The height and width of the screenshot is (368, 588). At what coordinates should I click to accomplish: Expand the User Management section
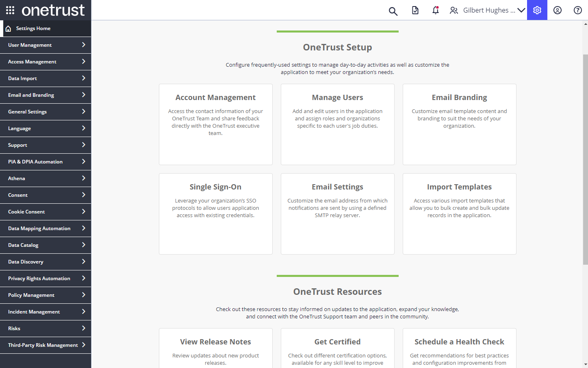[x=46, y=45]
